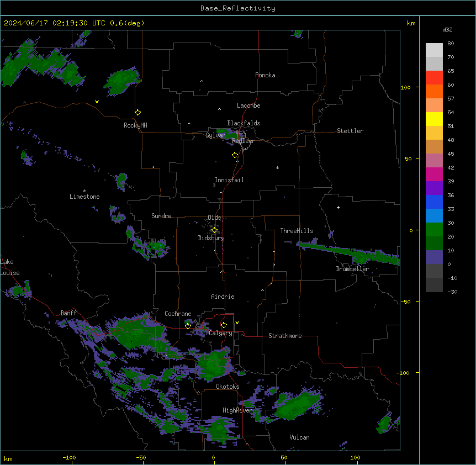Click the Olds city label
Screen dimensions: 476x465
tap(214, 218)
